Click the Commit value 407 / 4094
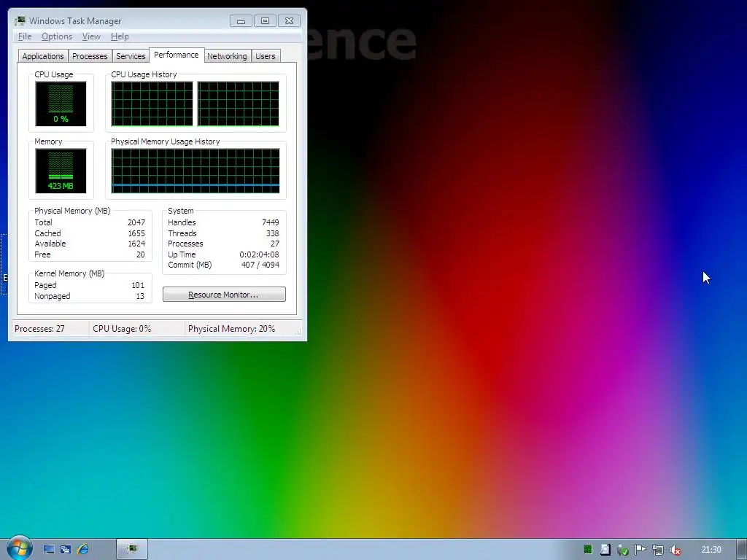The image size is (747, 560). 260,265
